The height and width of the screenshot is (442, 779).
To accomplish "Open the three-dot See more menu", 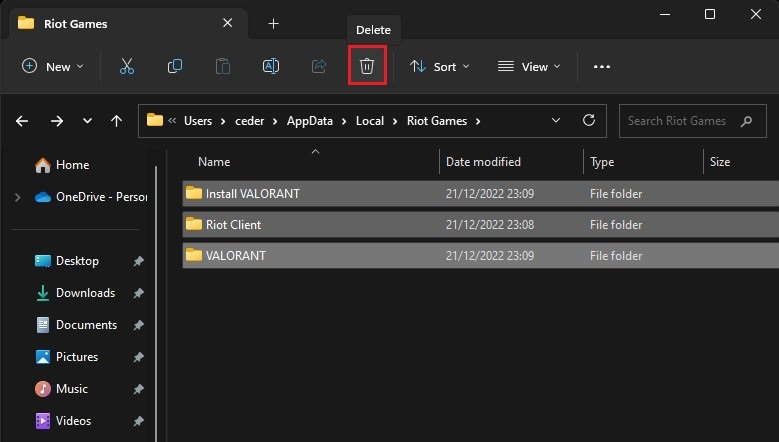I will pyautogui.click(x=602, y=67).
